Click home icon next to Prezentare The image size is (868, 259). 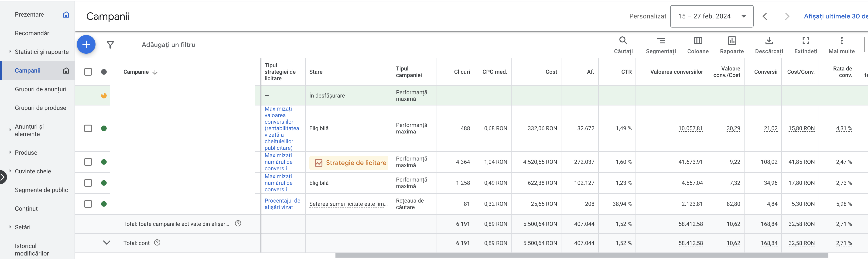[x=66, y=14]
